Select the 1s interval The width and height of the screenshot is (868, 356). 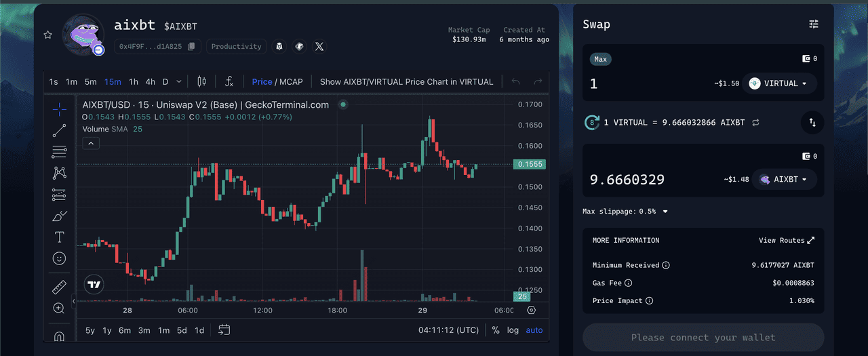tap(54, 81)
